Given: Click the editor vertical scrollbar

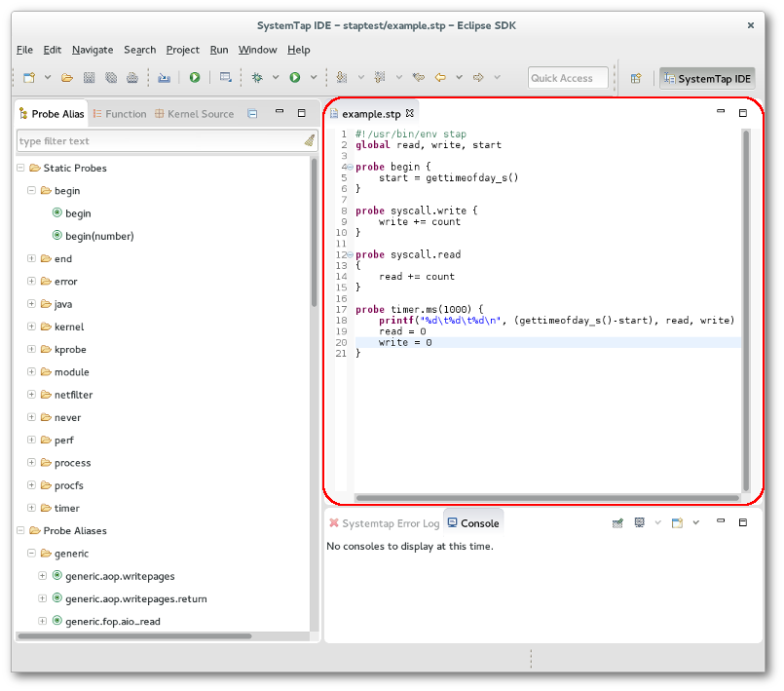Looking at the screenshot, I should point(746,310).
